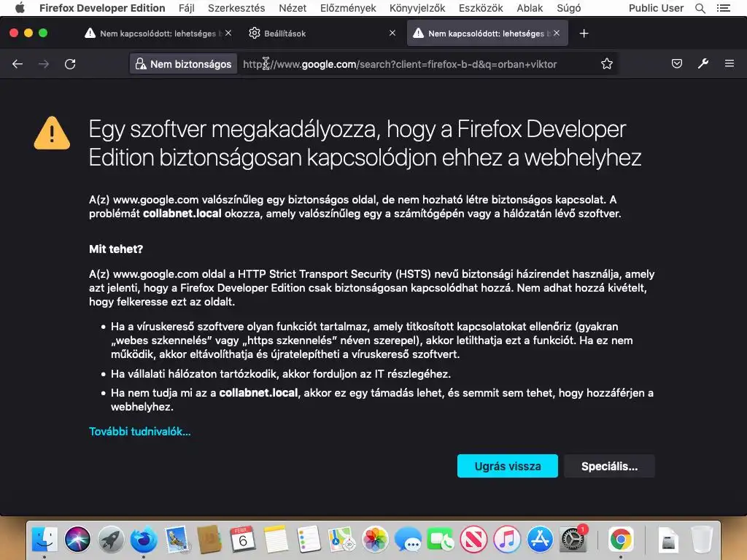Open a new tab with plus button

point(584,34)
